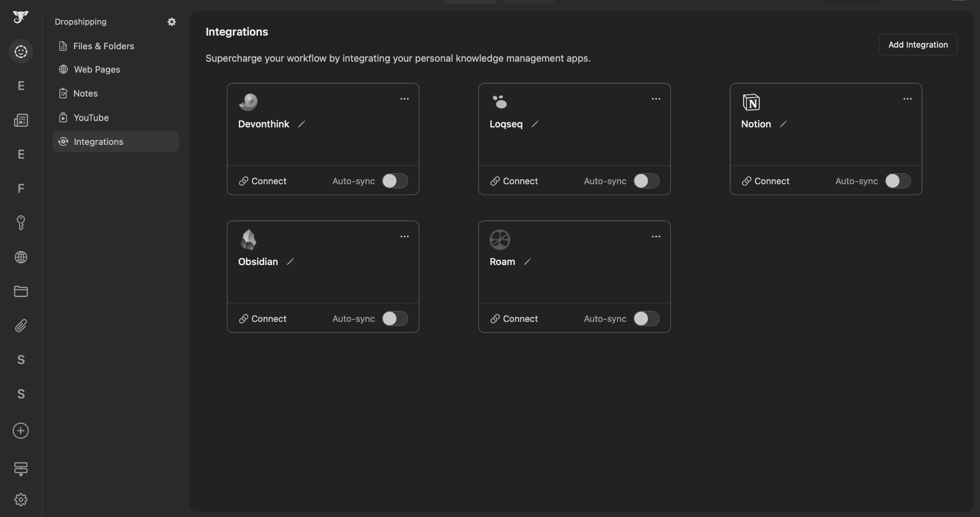Click the Obsidian logo on its card

click(248, 240)
